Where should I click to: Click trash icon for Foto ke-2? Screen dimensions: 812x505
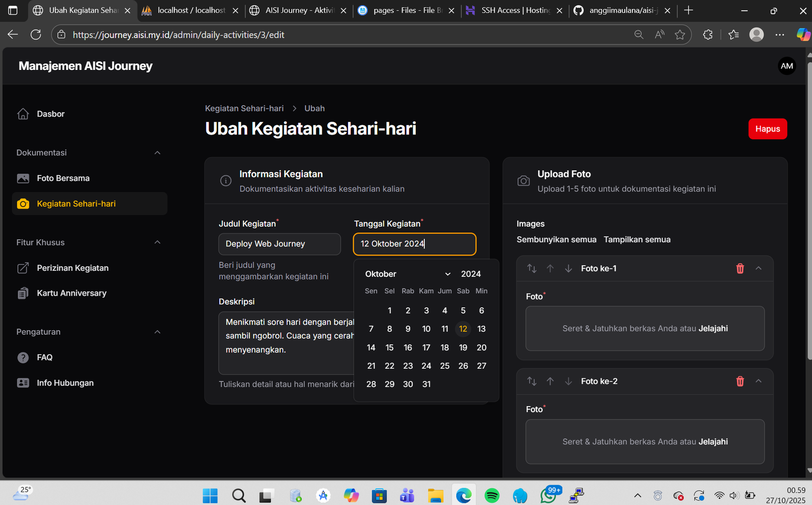(740, 381)
